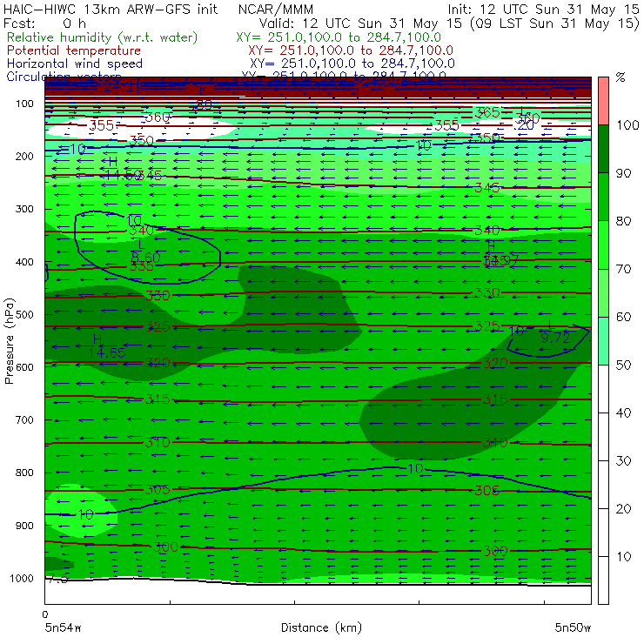
Task: Pick the 60–70% light green colorbar segment
Action: [603, 292]
